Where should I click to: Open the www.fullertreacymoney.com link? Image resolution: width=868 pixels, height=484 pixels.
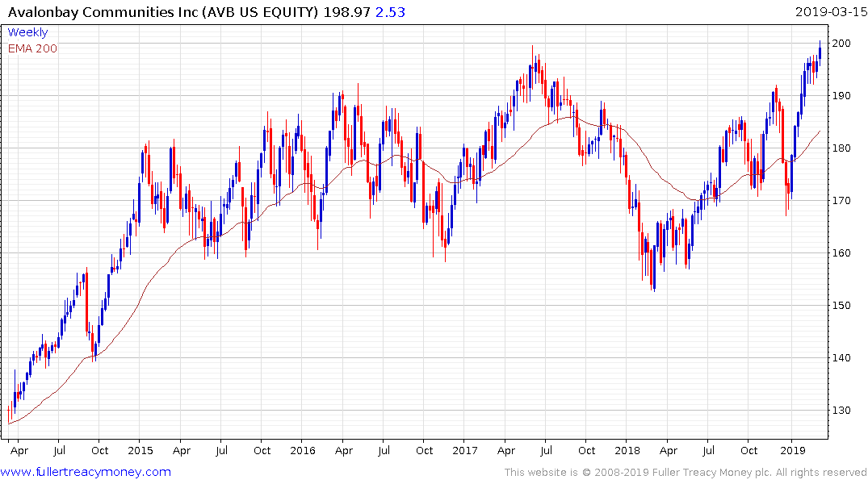pyautogui.click(x=86, y=472)
